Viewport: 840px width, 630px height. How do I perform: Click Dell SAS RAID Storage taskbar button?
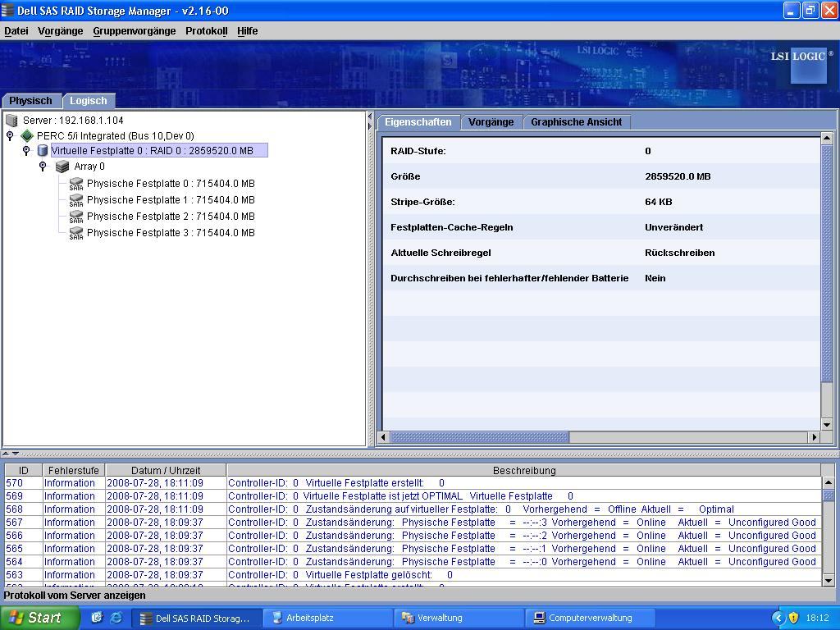coord(197,618)
